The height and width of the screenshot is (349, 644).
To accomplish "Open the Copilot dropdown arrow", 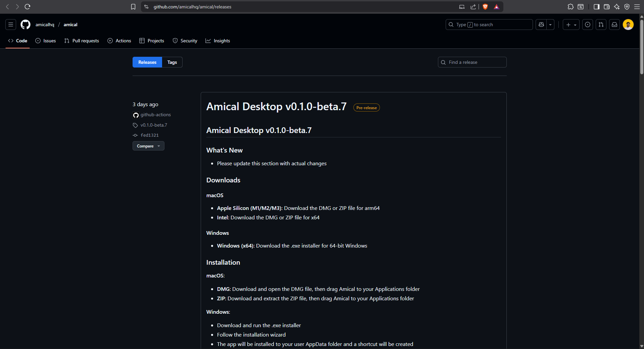I will 550,25.
